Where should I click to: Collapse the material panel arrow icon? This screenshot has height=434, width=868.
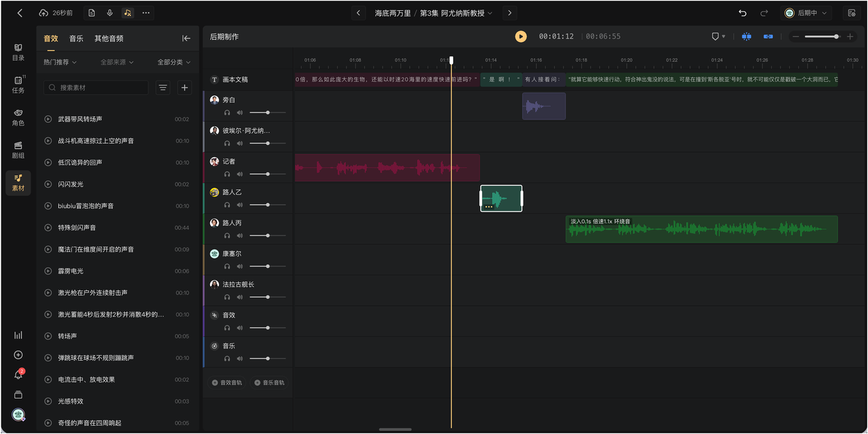tap(186, 39)
